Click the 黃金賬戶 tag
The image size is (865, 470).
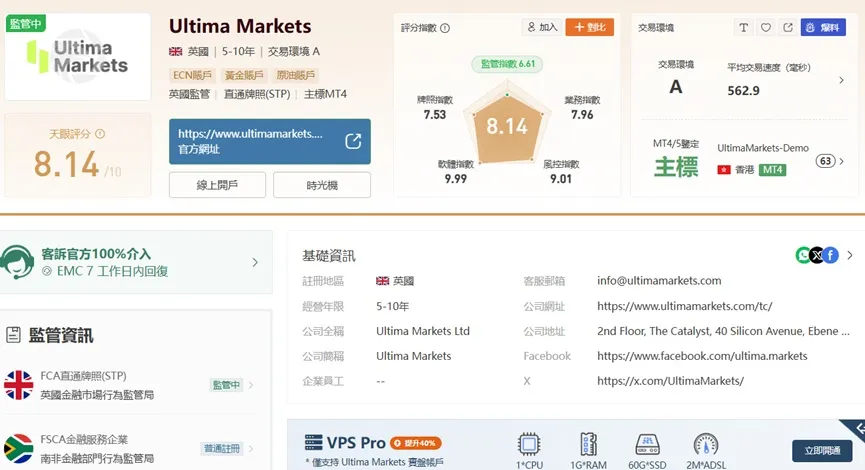pyautogui.click(x=244, y=75)
